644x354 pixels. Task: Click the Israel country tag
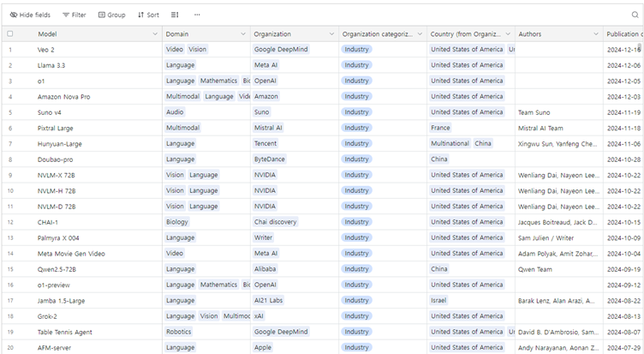pyautogui.click(x=438, y=300)
